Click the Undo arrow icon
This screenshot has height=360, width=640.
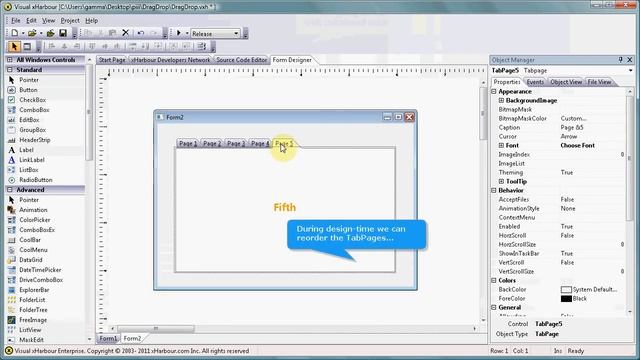[141, 33]
